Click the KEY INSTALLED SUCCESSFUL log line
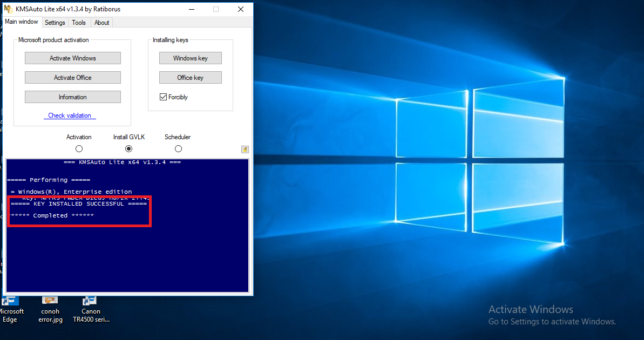Viewport: 644px width, 340px height. click(79, 203)
